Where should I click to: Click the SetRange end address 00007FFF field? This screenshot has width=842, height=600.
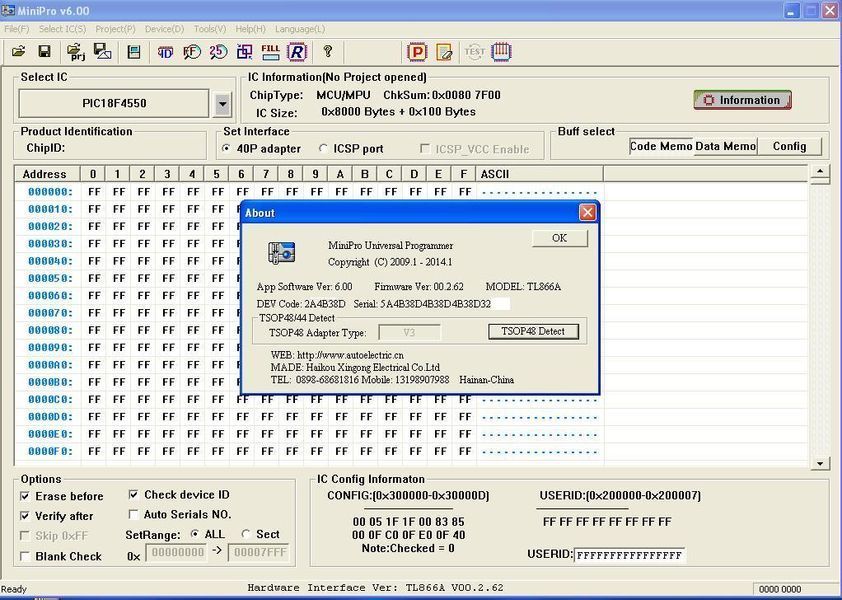point(259,552)
